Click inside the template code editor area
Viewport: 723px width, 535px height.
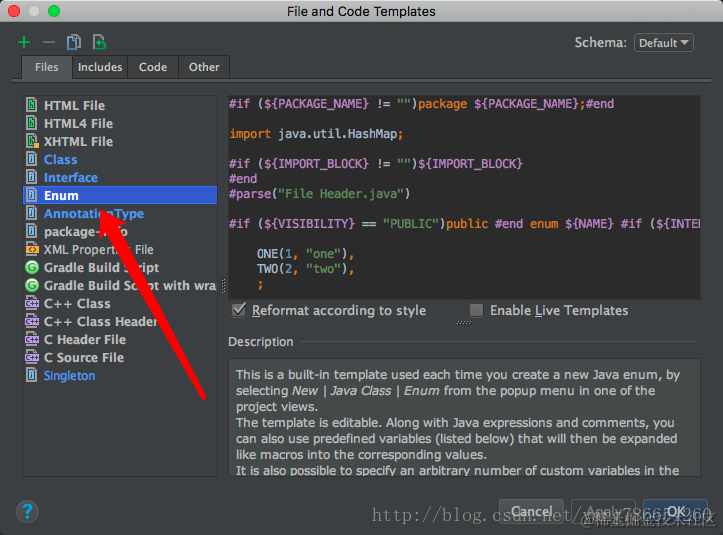coord(464,197)
